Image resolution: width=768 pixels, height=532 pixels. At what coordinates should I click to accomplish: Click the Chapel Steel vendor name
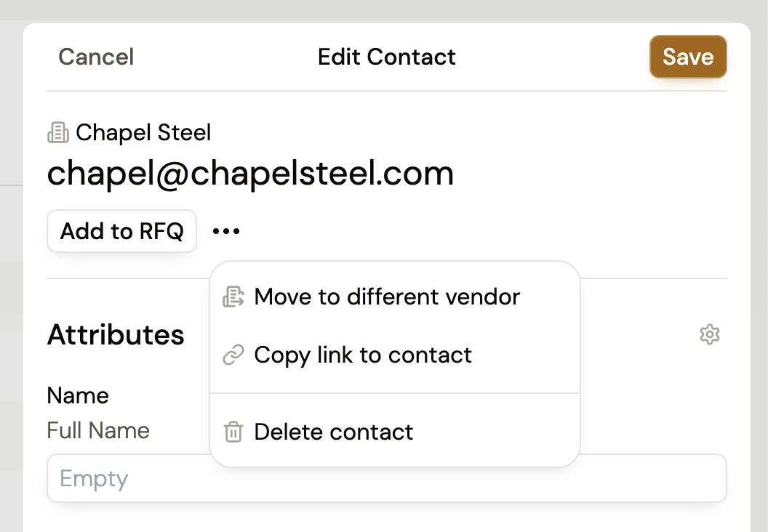click(x=143, y=133)
